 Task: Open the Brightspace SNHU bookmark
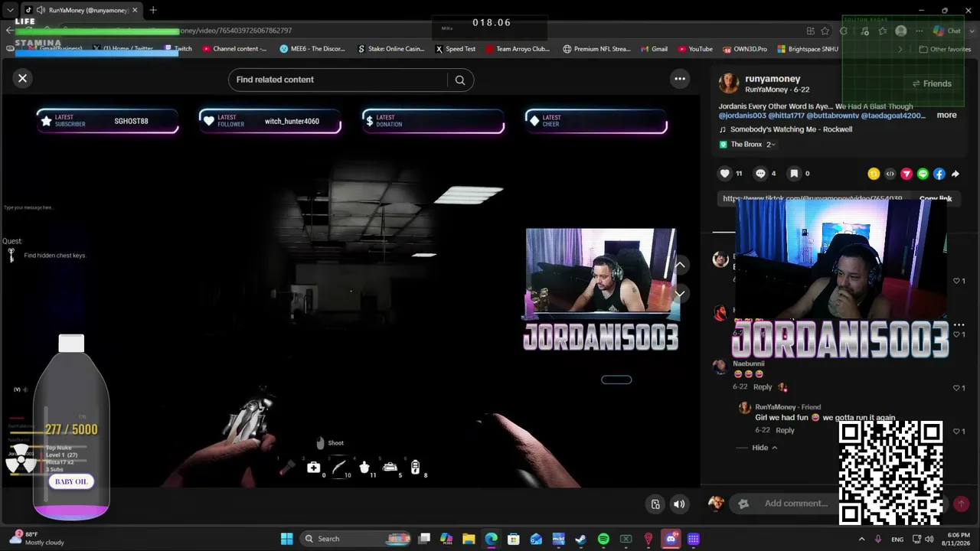point(808,49)
